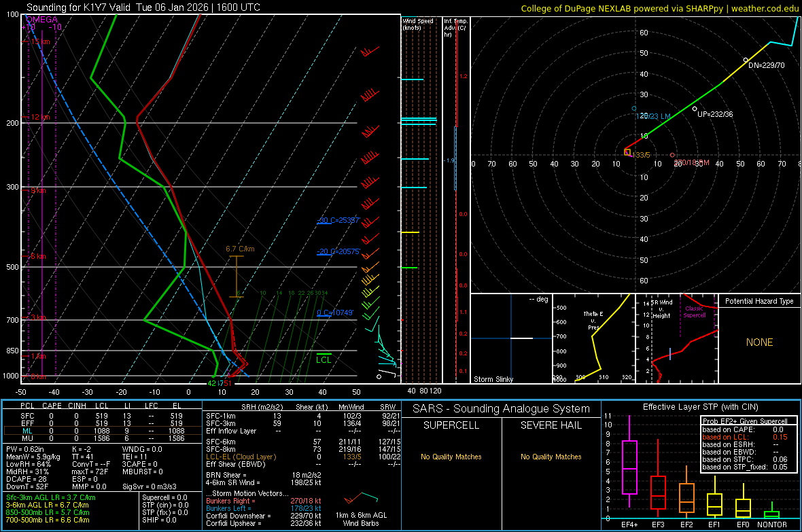Click the 'PW = 0.62in' value

click(x=25, y=449)
